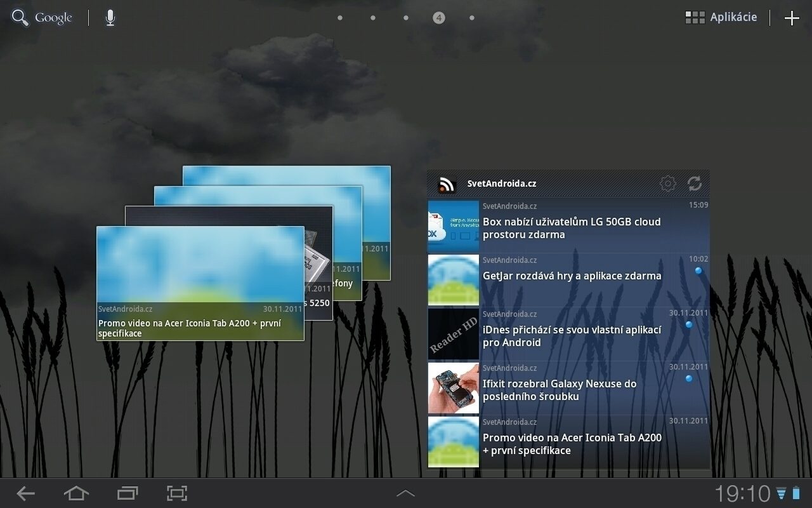
Task: Open the Google search box
Action: pos(42,18)
